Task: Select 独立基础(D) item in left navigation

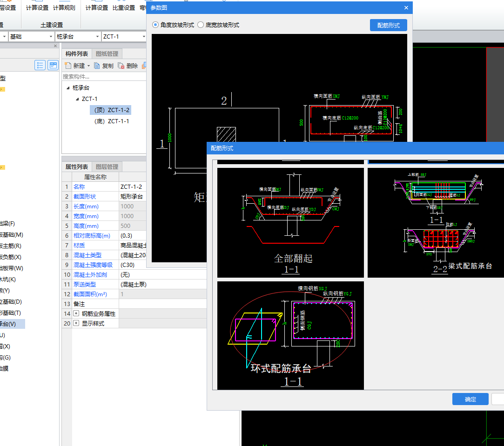Action: pyautogui.click(x=11, y=302)
